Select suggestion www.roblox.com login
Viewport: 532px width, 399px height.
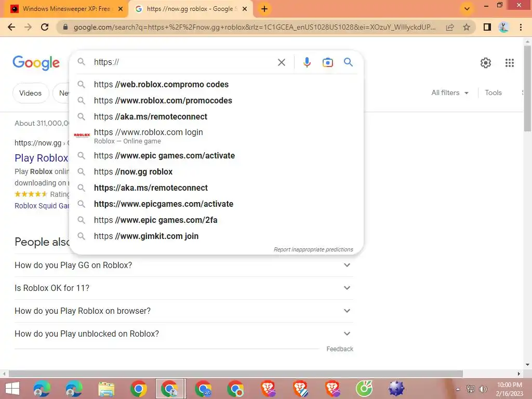tap(216, 136)
